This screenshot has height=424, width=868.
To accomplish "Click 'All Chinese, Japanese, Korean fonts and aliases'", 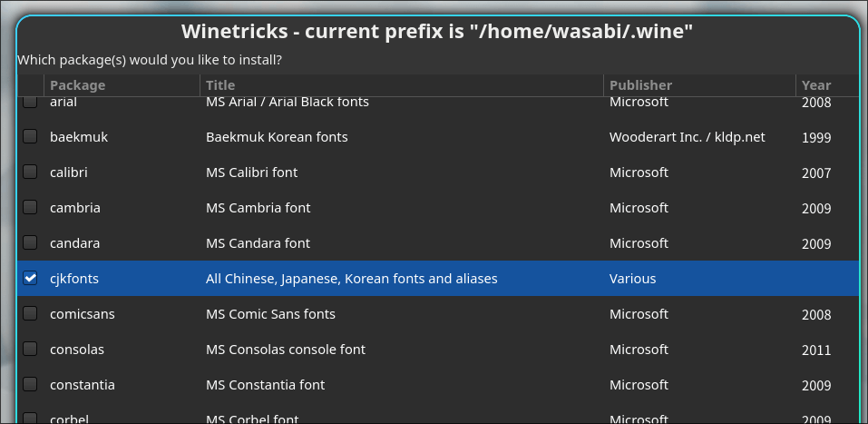I will click(352, 279).
